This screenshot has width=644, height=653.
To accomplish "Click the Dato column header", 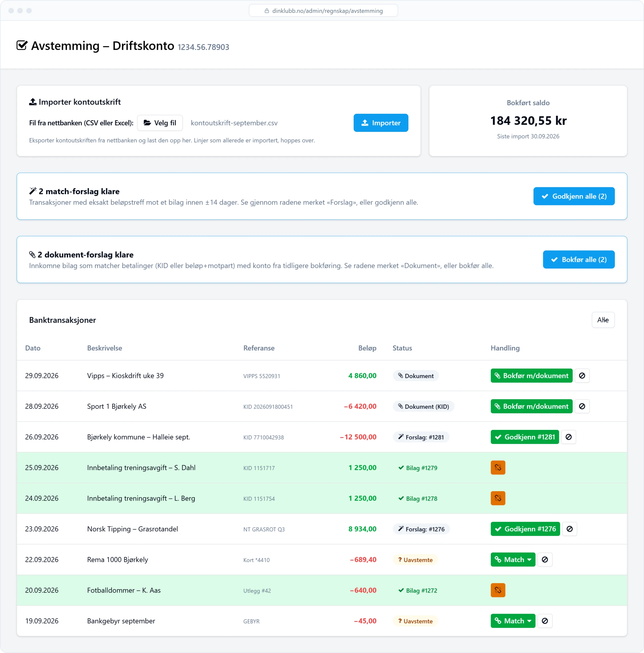I will (x=33, y=348).
